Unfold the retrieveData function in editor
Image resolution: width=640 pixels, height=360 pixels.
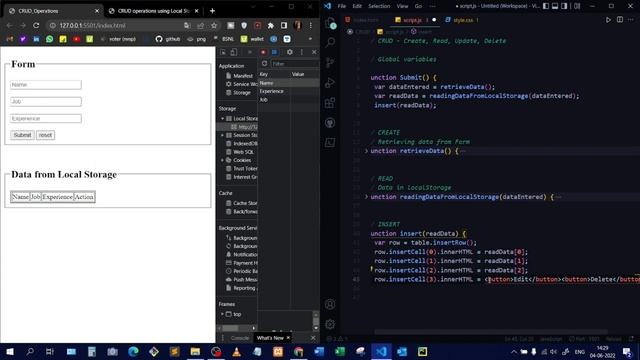click(x=366, y=151)
